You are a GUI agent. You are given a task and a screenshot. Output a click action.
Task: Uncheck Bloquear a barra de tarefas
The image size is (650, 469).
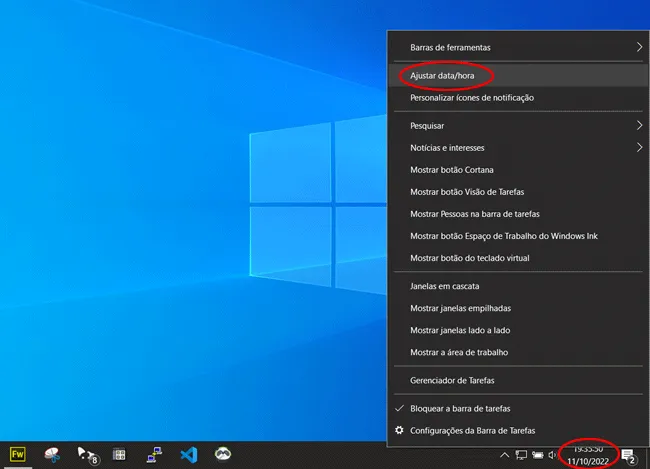(518, 408)
